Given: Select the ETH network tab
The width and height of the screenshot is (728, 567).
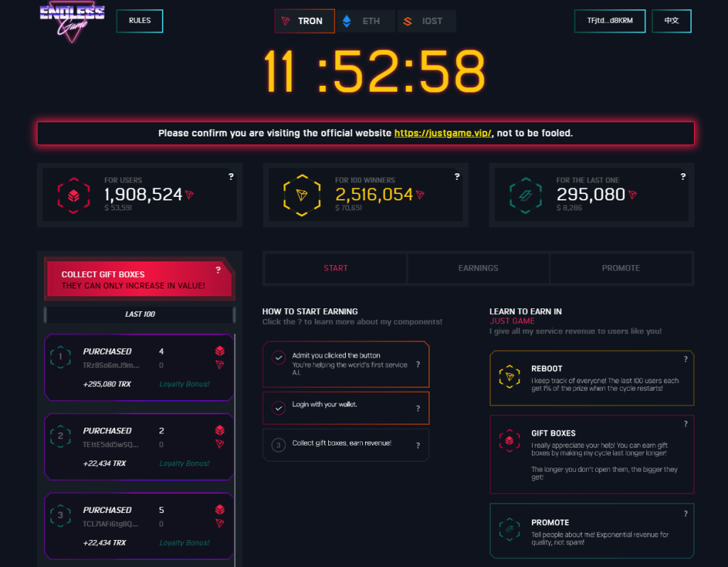Looking at the screenshot, I should point(365,21).
